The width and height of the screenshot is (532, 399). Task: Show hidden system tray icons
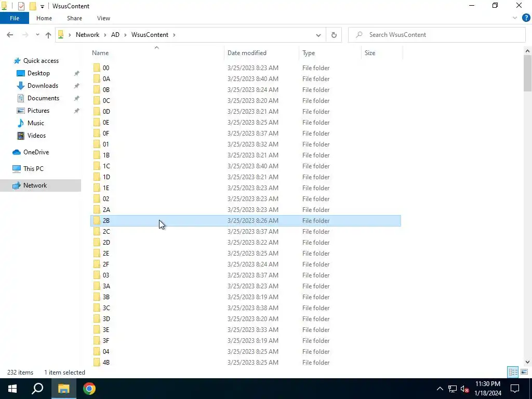point(440,389)
